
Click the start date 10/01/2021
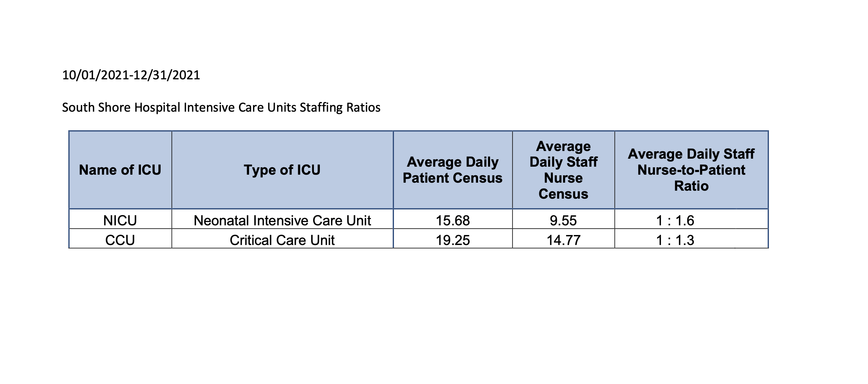(x=96, y=75)
